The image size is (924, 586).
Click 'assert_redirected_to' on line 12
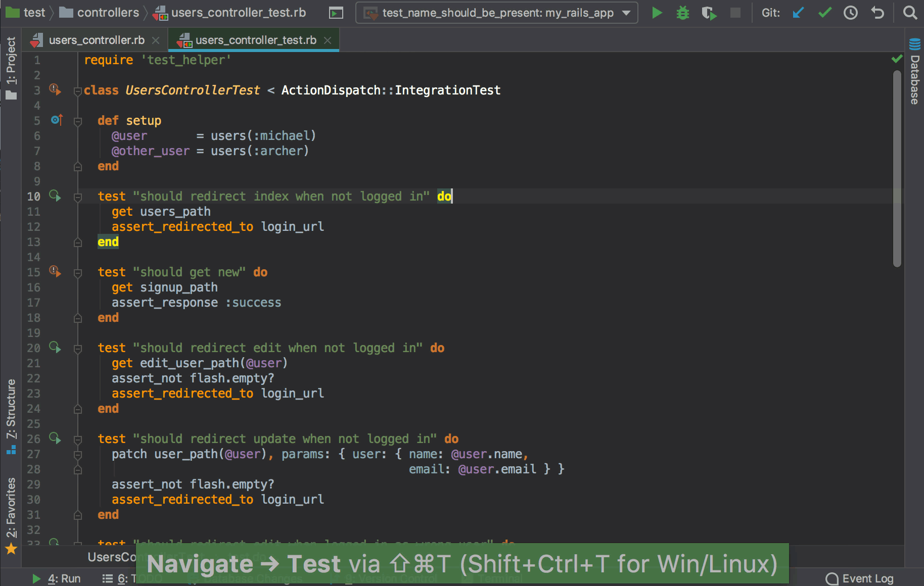click(x=182, y=227)
